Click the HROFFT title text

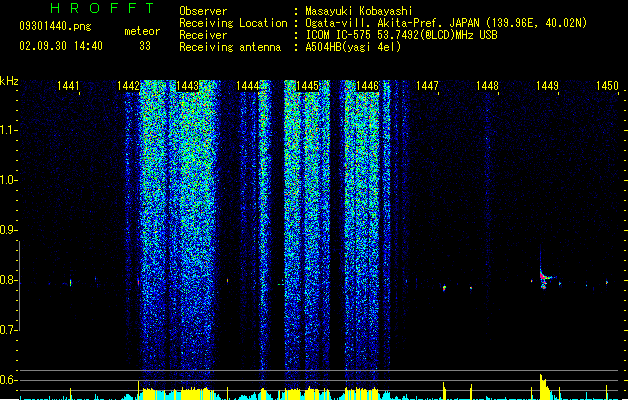[102, 8]
